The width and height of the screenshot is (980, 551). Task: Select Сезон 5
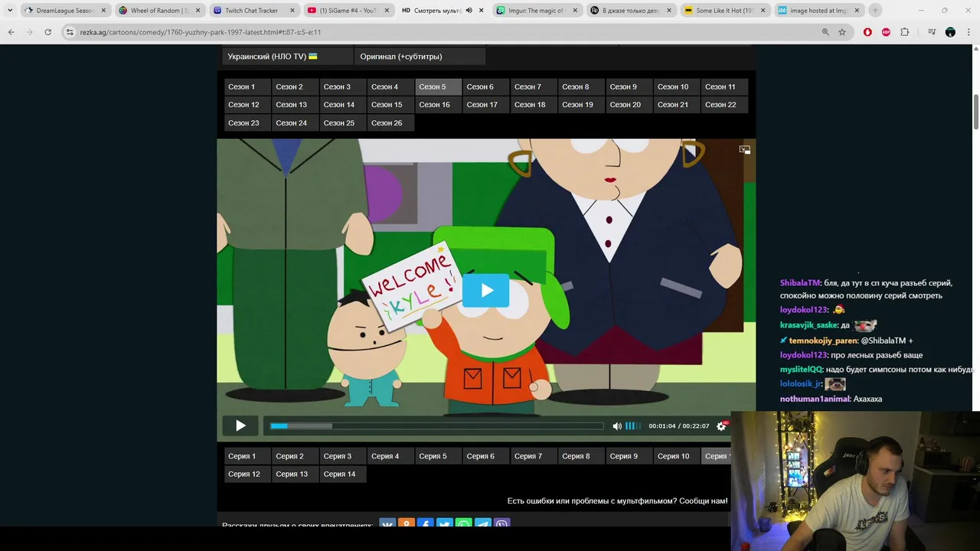tap(438, 86)
